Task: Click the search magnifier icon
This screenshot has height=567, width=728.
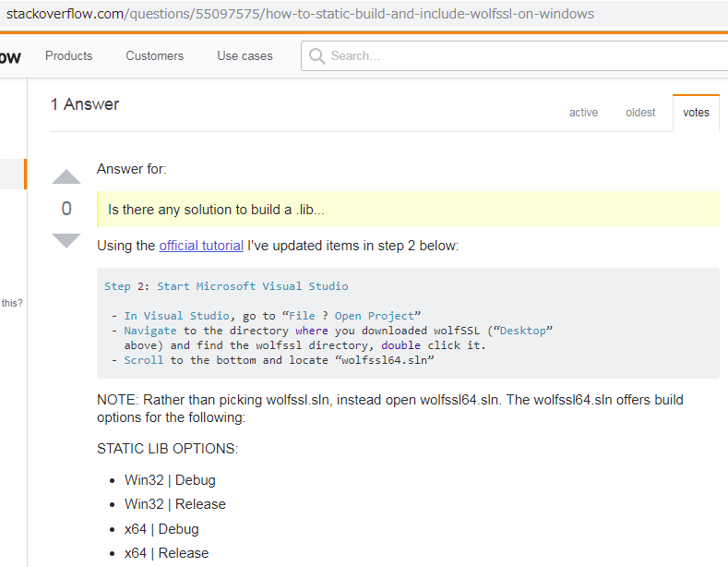Action: 316,56
